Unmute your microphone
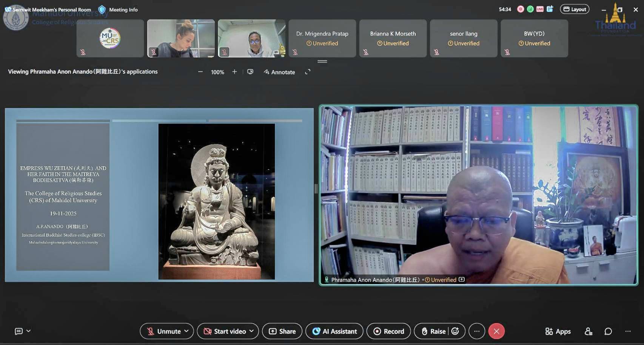 coord(163,331)
